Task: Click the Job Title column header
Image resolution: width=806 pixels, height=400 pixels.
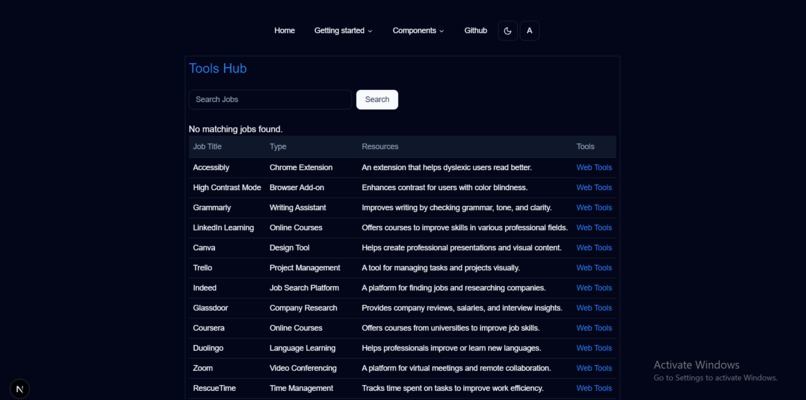Action: point(207,147)
